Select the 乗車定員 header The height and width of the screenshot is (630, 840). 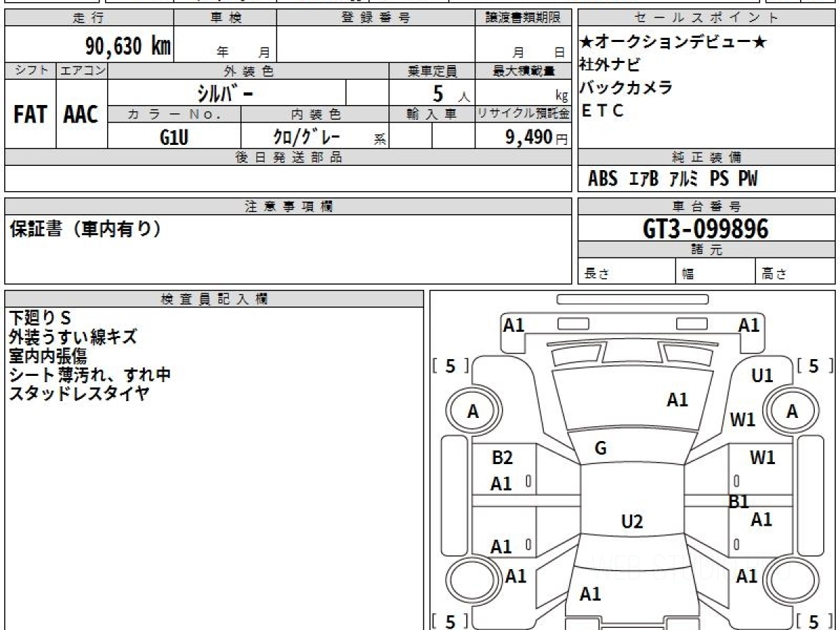pyautogui.click(x=432, y=71)
